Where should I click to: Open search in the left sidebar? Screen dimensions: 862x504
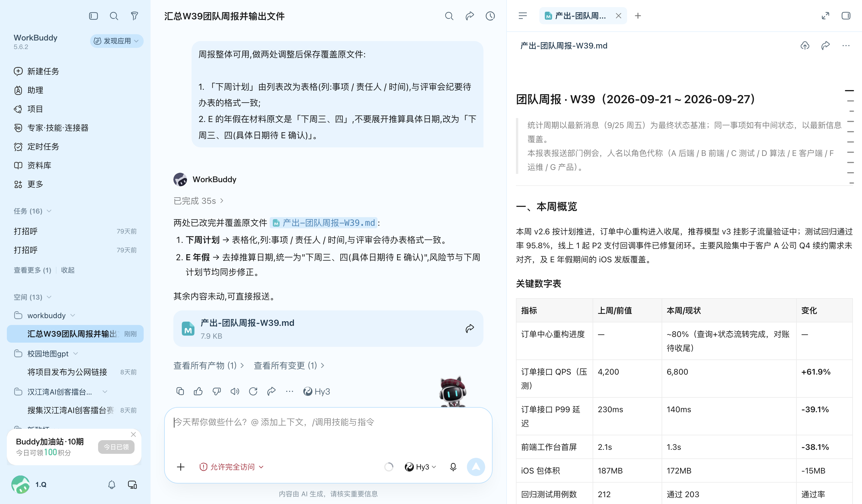114,16
